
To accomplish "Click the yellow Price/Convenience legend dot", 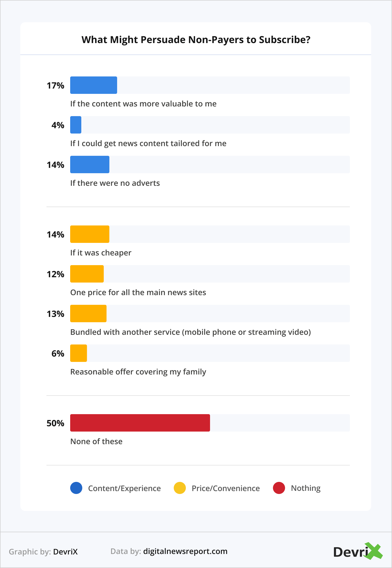I will point(180,488).
